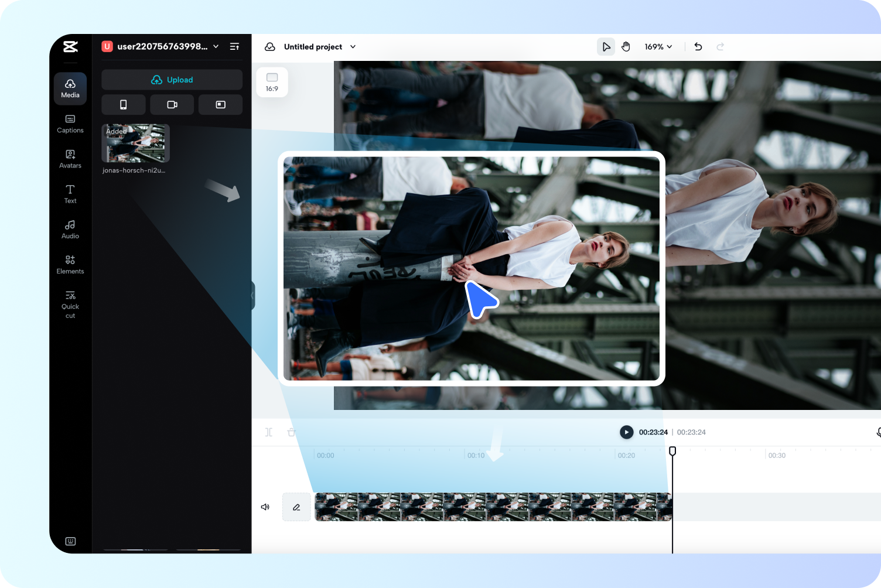Open the Quick cut tool
The image size is (881, 588).
click(x=70, y=303)
